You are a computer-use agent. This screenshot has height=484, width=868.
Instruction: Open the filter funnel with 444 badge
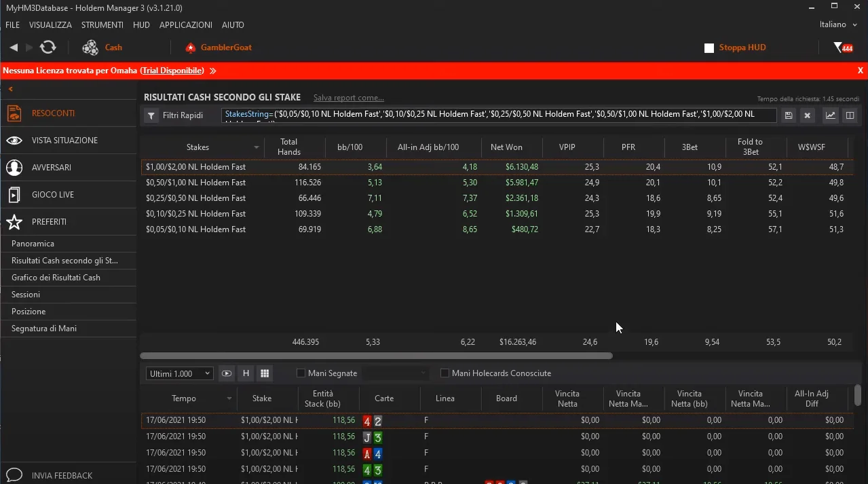tap(842, 48)
